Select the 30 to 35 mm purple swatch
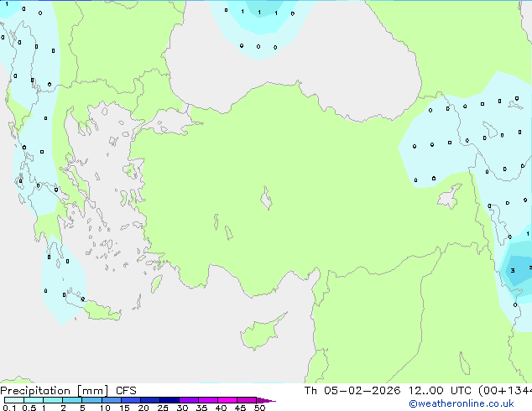This screenshot has width=532, height=411. [188, 400]
